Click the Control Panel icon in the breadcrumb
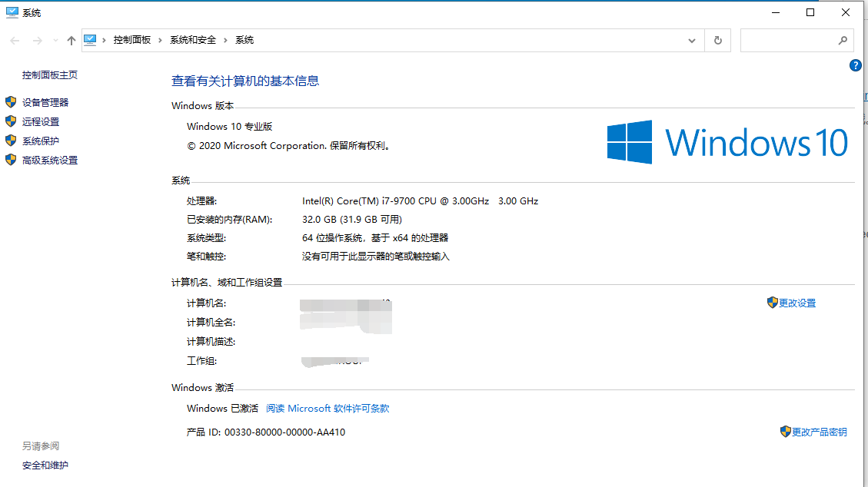 point(91,39)
